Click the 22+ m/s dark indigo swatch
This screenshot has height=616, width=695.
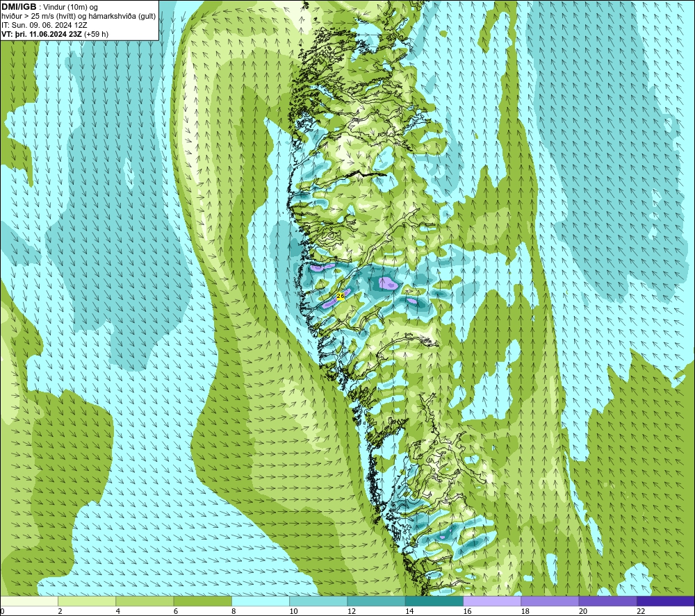[x=666, y=601]
